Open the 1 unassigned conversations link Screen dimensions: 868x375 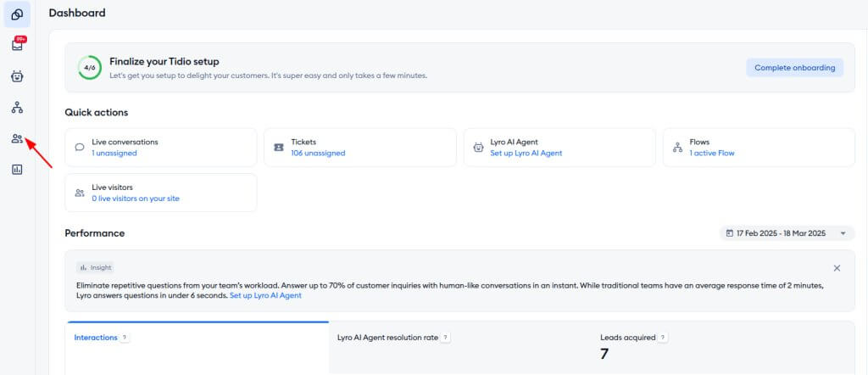click(x=114, y=153)
